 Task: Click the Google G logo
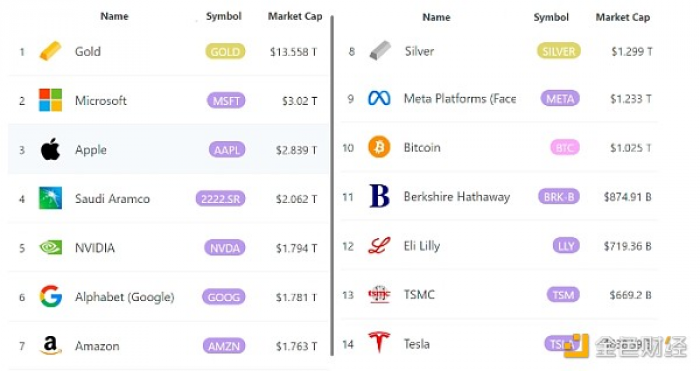click(50, 296)
